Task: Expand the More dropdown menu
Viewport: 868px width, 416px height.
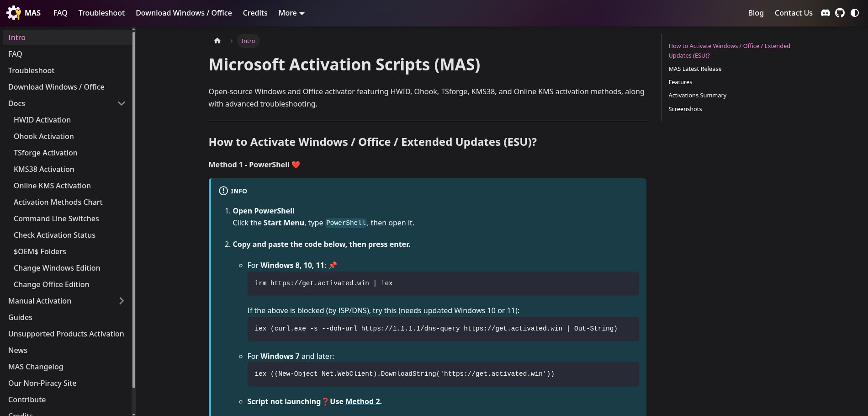Action: click(291, 13)
